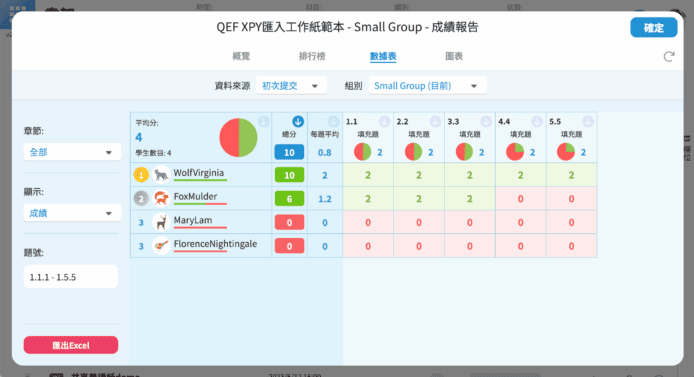694x377 pixels.
Task: Click the refresh icon beside the tabs
Action: [668, 57]
